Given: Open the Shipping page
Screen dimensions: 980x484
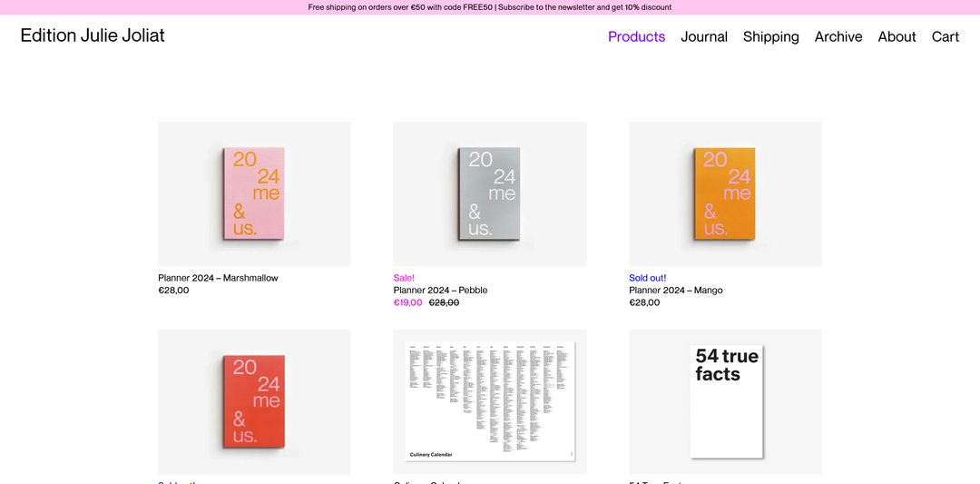Looking at the screenshot, I should (770, 36).
